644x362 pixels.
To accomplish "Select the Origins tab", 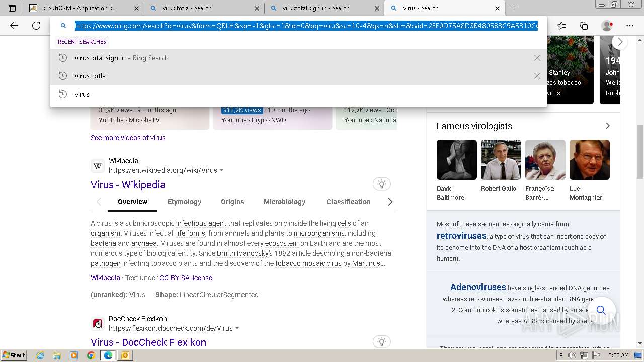I will pos(232,202).
